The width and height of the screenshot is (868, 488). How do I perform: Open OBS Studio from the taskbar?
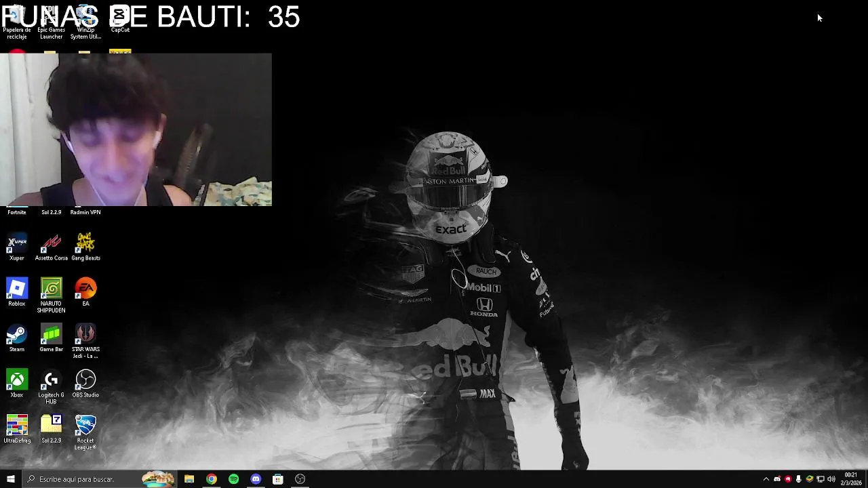pos(300,479)
